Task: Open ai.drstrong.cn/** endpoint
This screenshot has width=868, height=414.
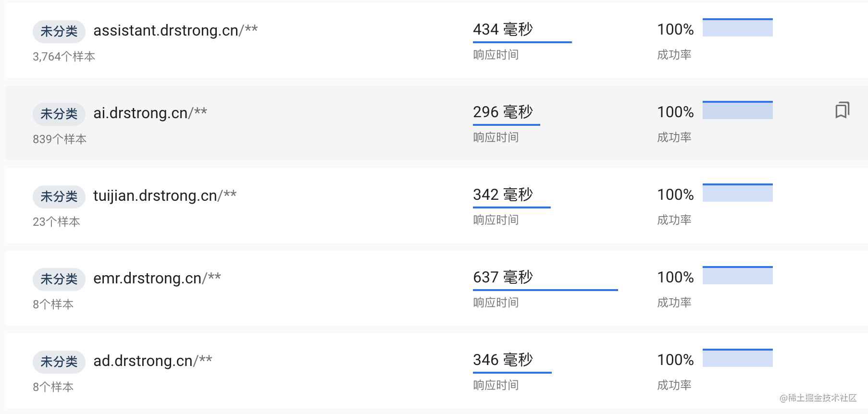Action: (x=150, y=113)
